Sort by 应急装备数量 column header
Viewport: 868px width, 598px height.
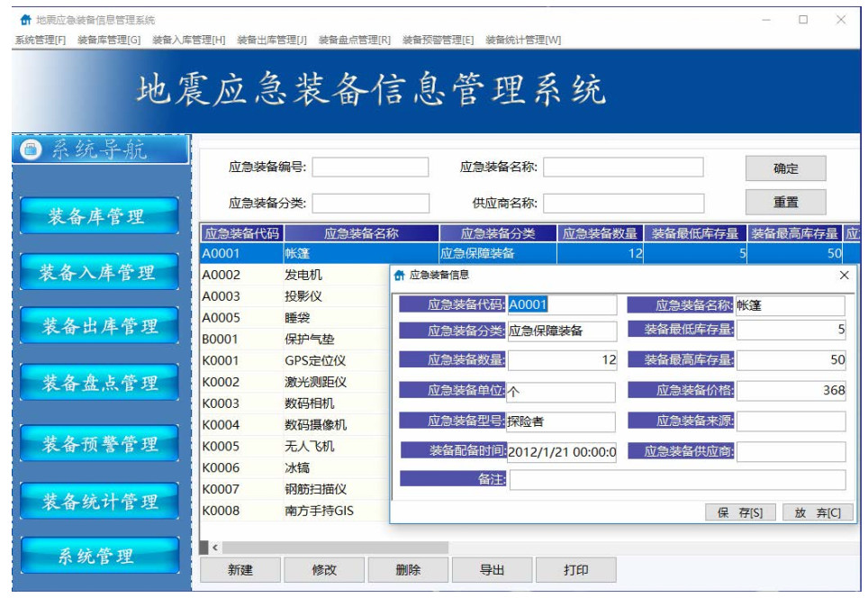(x=600, y=234)
